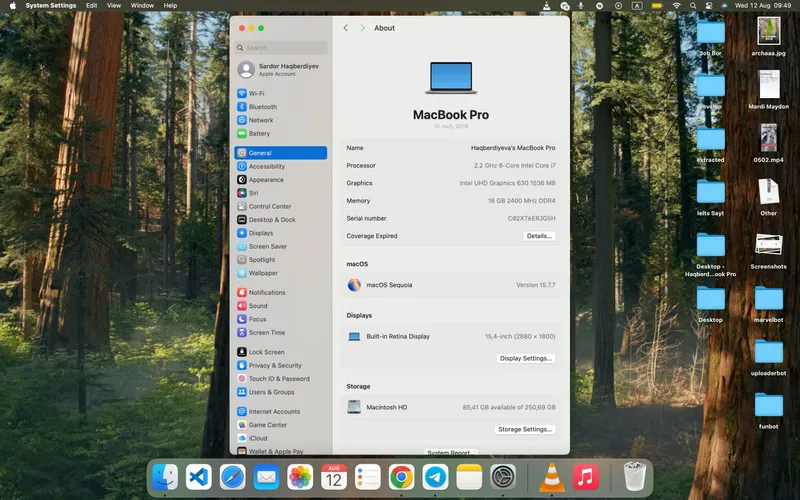Open Telegram from the Dock
The height and width of the screenshot is (500, 800).
point(435,477)
